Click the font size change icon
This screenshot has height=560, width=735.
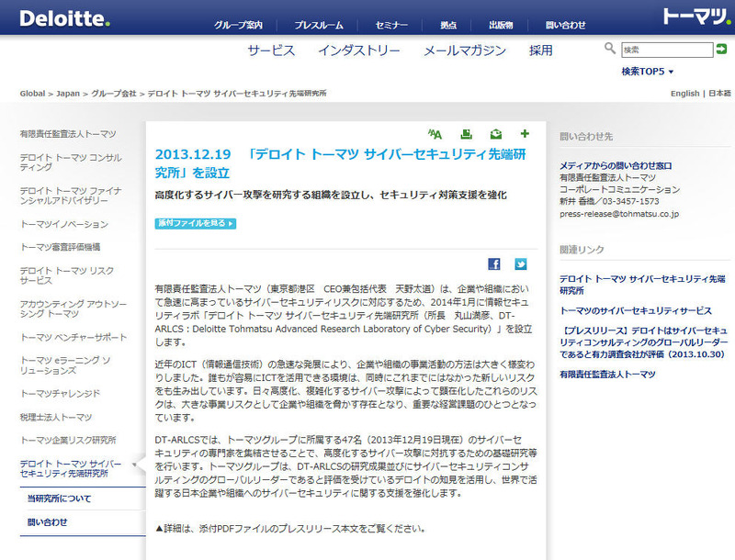[x=435, y=134]
